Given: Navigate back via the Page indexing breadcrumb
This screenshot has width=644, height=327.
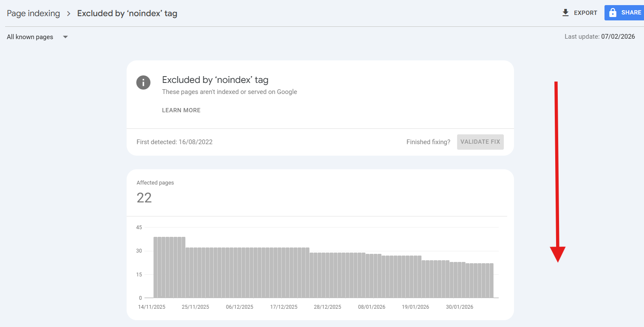Looking at the screenshot, I should click(33, 13).
